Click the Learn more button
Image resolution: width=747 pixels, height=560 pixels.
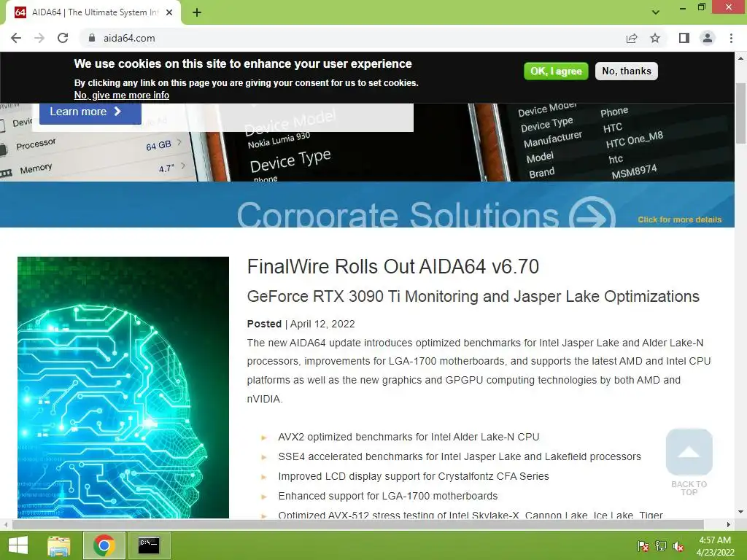tap(90, 112)
